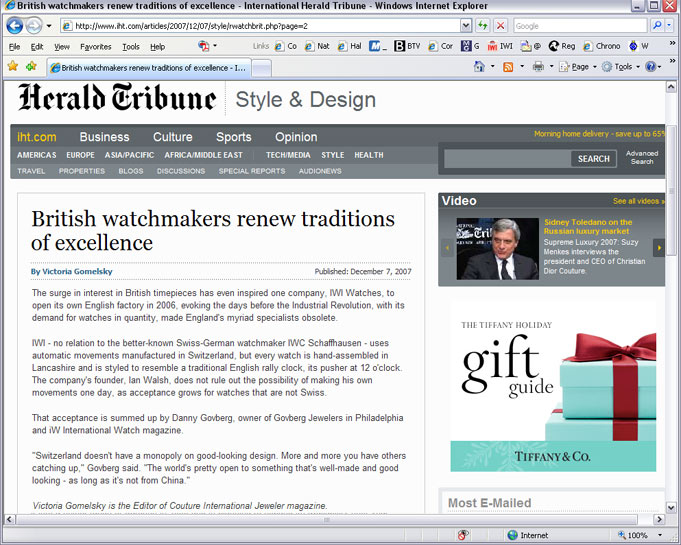Expand the feeds dropdown arrow
The image size is (681, 545).
522,67
